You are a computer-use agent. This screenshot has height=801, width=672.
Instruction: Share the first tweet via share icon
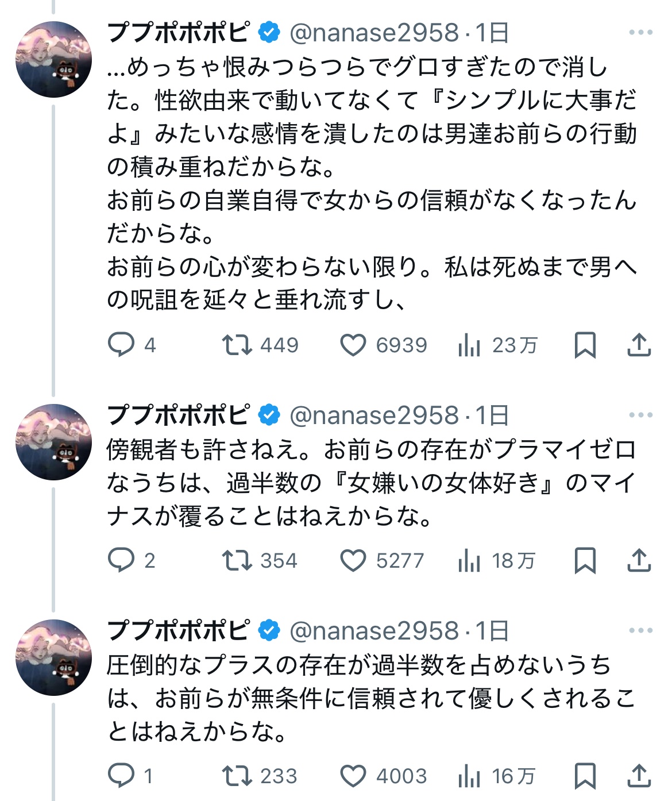[x=639, y=345]
